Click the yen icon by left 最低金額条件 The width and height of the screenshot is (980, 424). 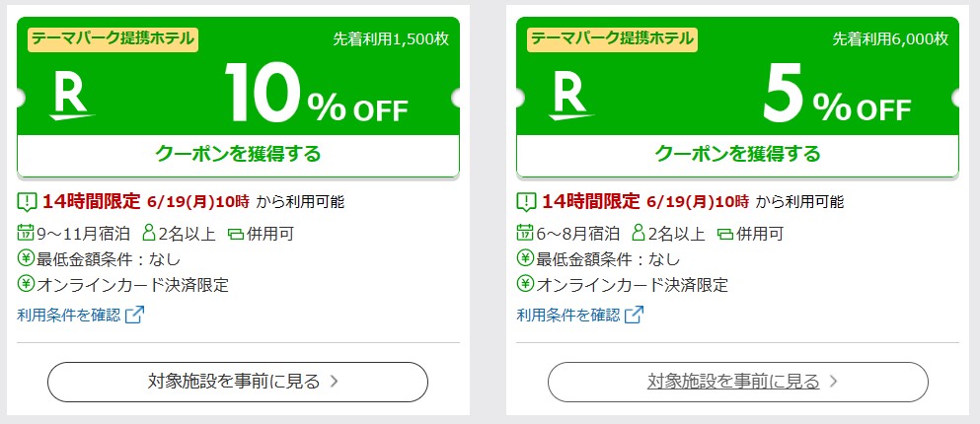tap(26, 258)
